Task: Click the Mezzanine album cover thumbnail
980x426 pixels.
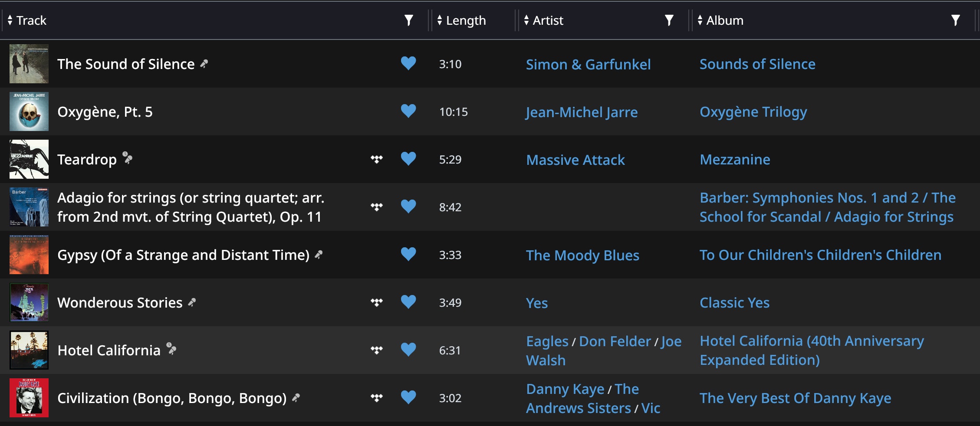Action: [x=29, y=159]
